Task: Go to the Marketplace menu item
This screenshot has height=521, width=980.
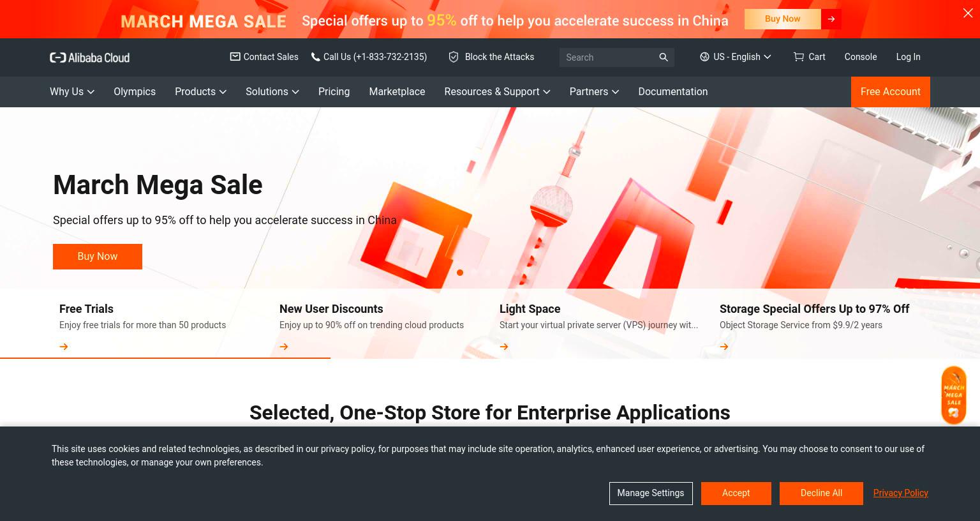Action: (397, 92)
